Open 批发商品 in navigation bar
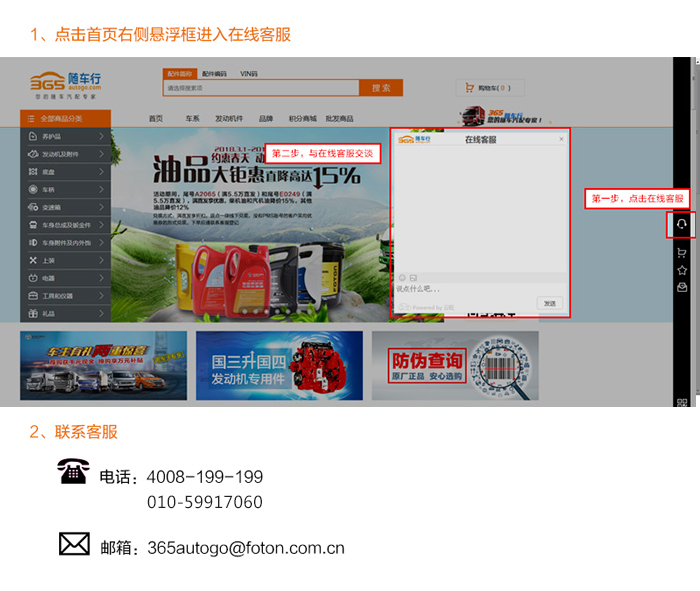 coord(339,119)
